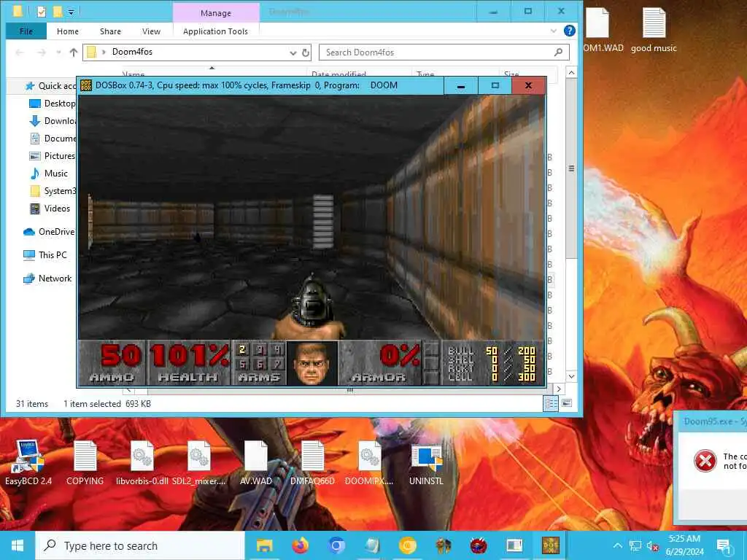Select the good music desktop file
The image size is (747, 560).
(654, 29)
